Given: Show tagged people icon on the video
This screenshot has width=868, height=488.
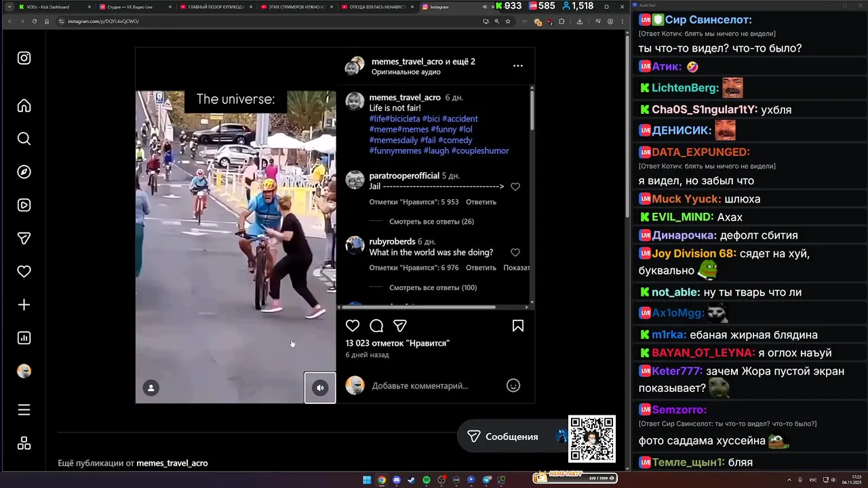Looking at the screenshot, I should coord(151,388).
